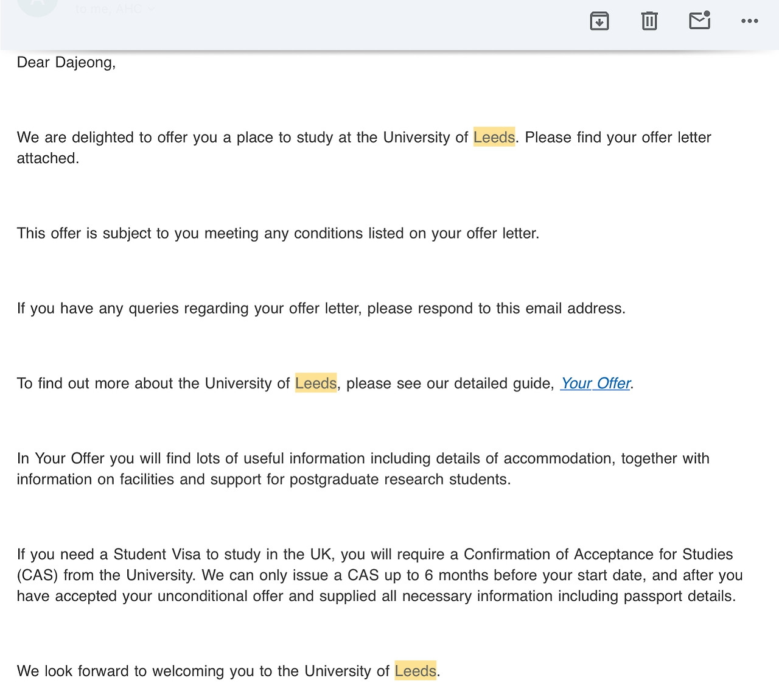Click highlighted "Leeds" before "please see our detailed guide"
The height and width of the screenshot is (700, 779).
(315, 383)
